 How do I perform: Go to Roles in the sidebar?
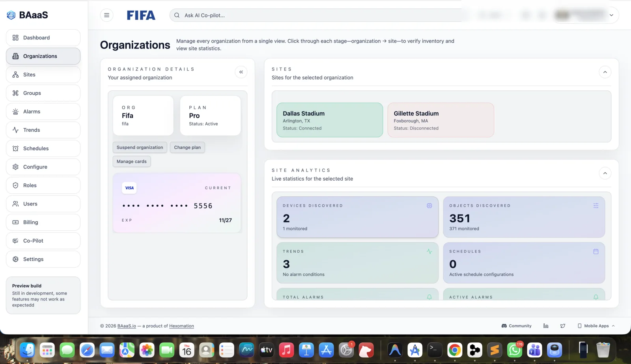(x=43, y=185)
